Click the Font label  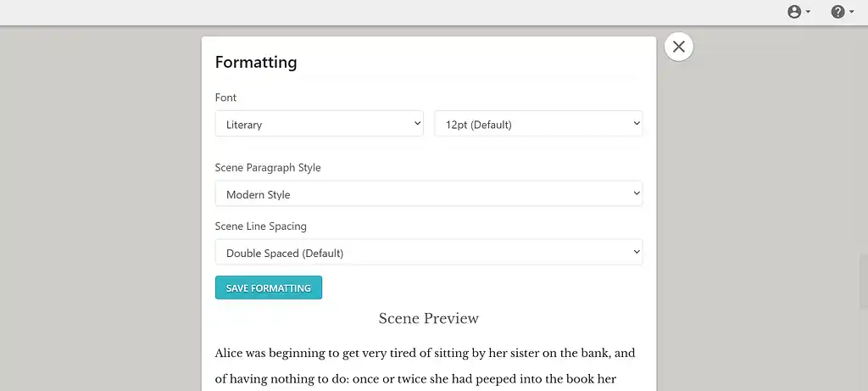point(225,98)
